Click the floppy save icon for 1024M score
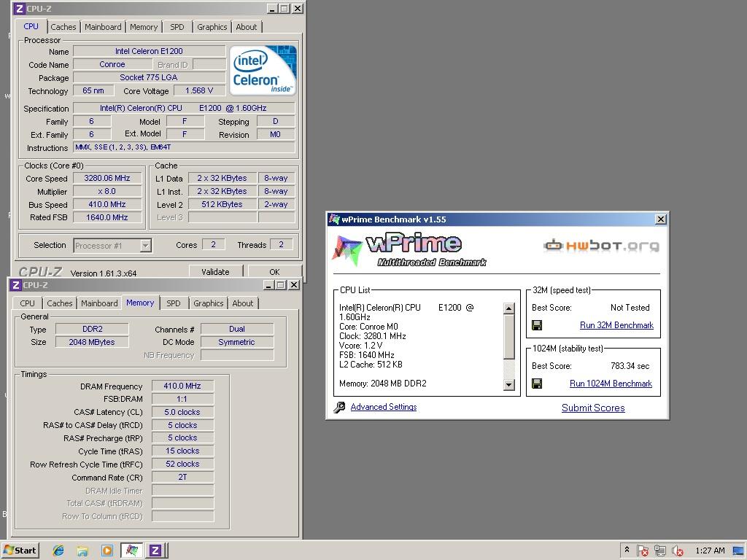 point(537,384)
